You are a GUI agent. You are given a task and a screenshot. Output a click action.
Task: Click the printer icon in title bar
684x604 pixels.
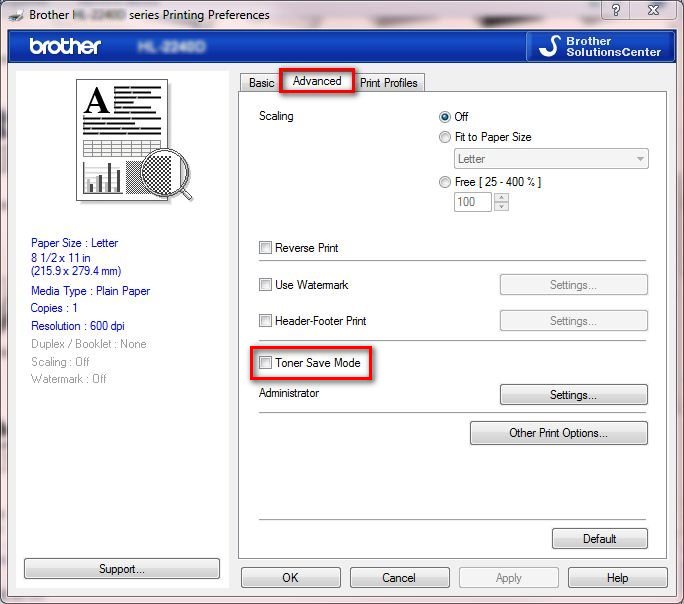15,15
